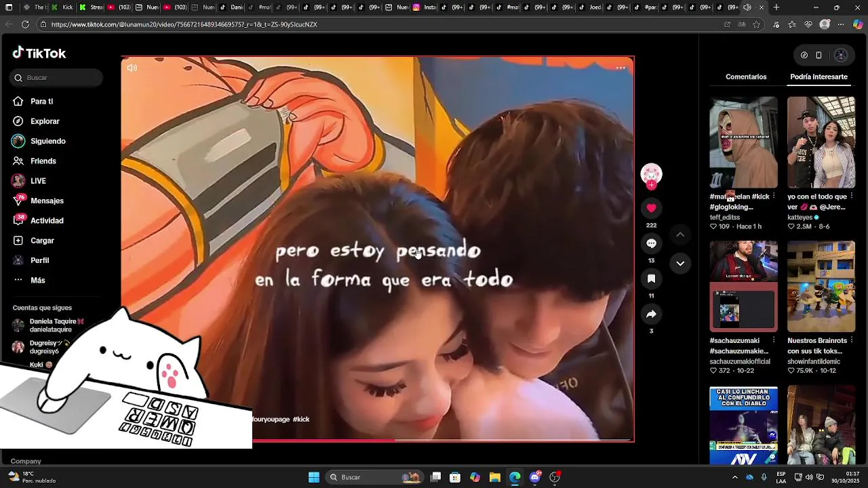Bookmark page with star icon
This screenshot has height=488, width=868.
756,24
